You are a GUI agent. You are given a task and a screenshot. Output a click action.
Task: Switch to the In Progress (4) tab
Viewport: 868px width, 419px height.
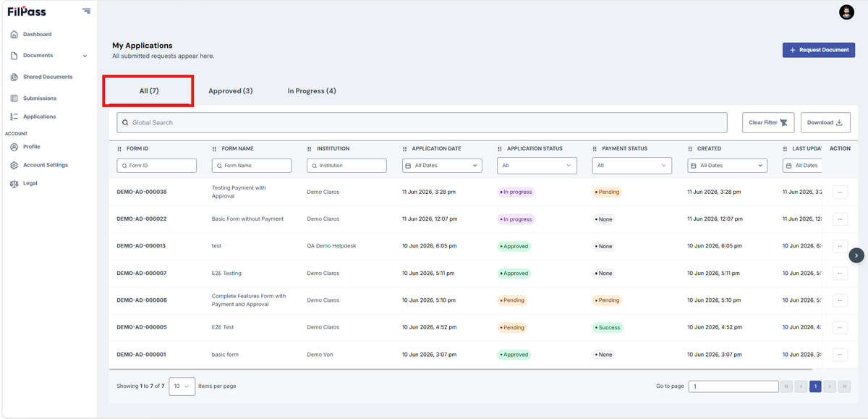(312, 90)
